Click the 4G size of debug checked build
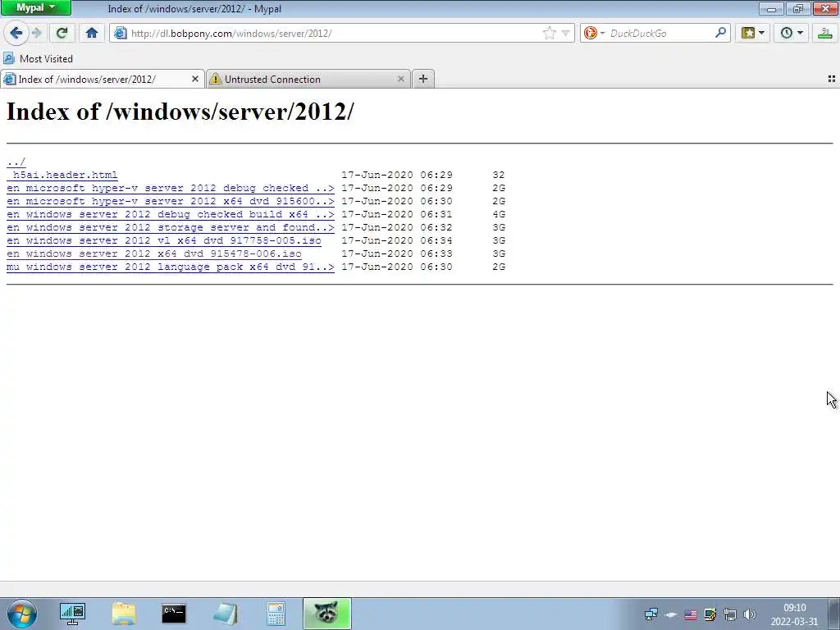Screen dimensions: 840x630 point(499,214)
